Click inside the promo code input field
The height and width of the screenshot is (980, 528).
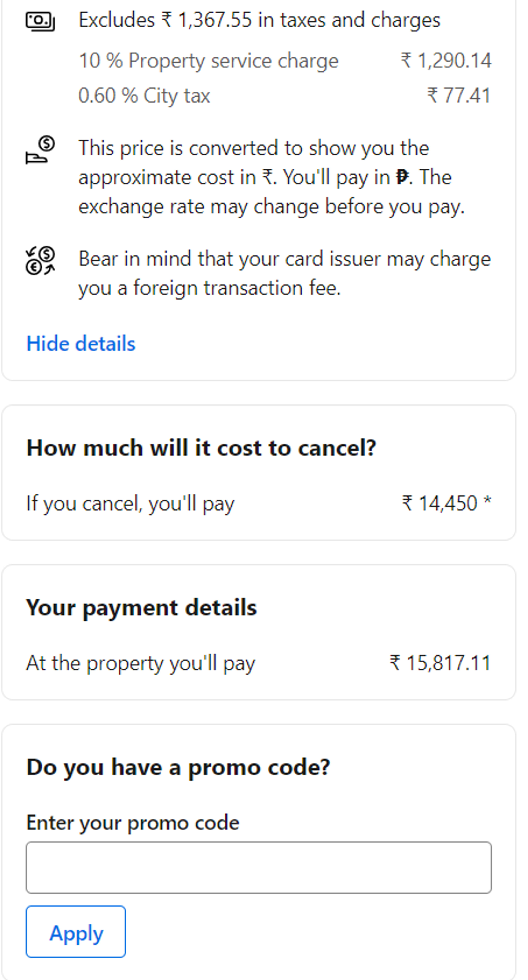[259, 867]
